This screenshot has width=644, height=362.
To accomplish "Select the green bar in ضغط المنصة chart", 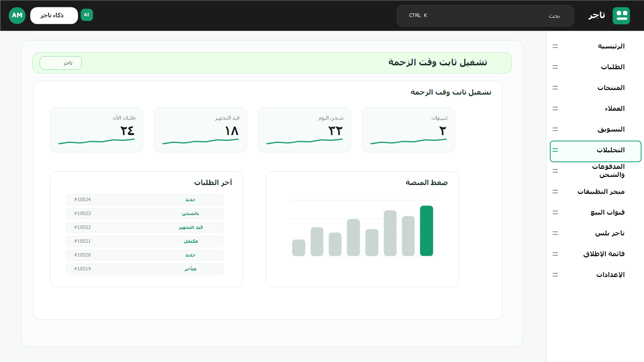I will pos(426,231).
